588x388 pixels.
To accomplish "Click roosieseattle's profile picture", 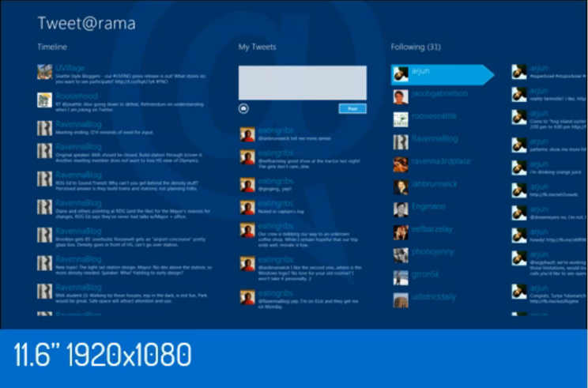I will 401,119.
